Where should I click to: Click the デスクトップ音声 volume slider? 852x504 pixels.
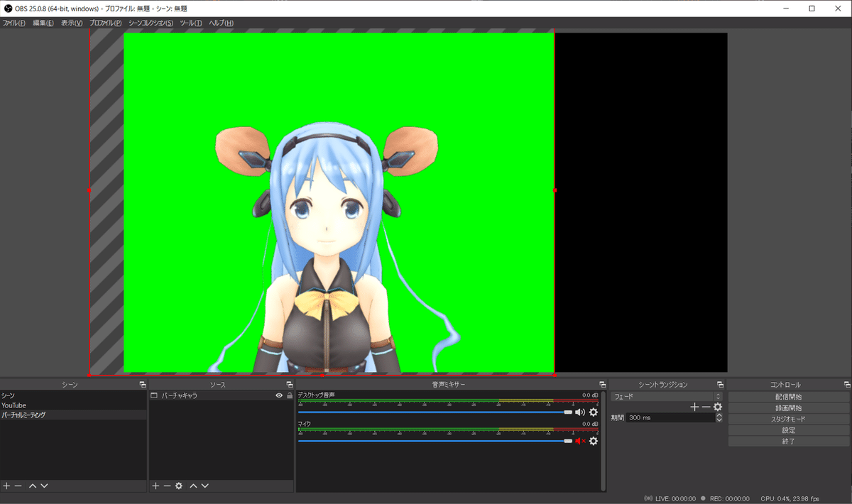[435, 412]
